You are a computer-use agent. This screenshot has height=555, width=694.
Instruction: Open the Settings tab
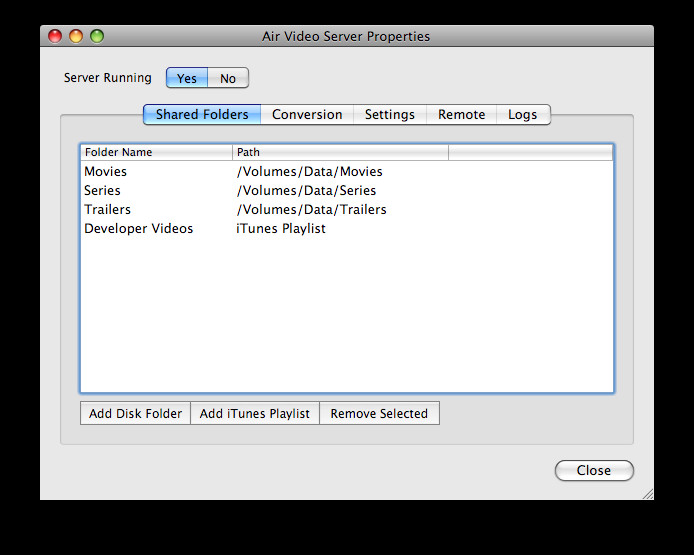click(x=389, y=115)
